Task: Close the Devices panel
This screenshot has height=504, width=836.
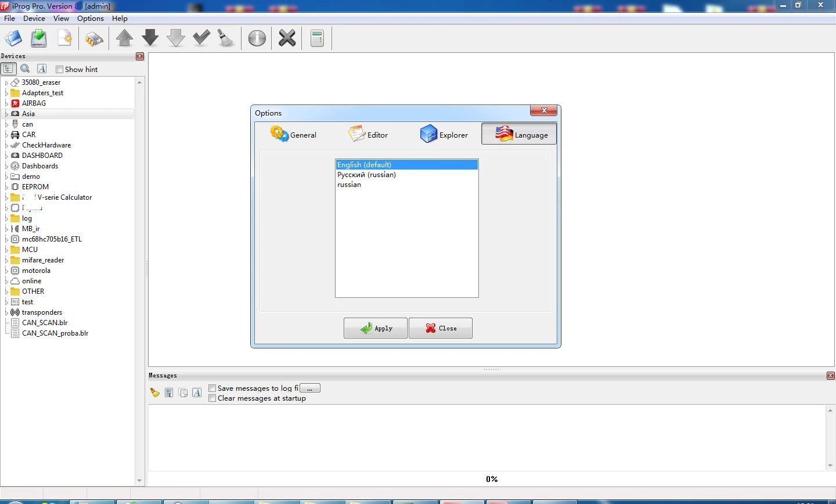Action: click(x=140, y=56)
